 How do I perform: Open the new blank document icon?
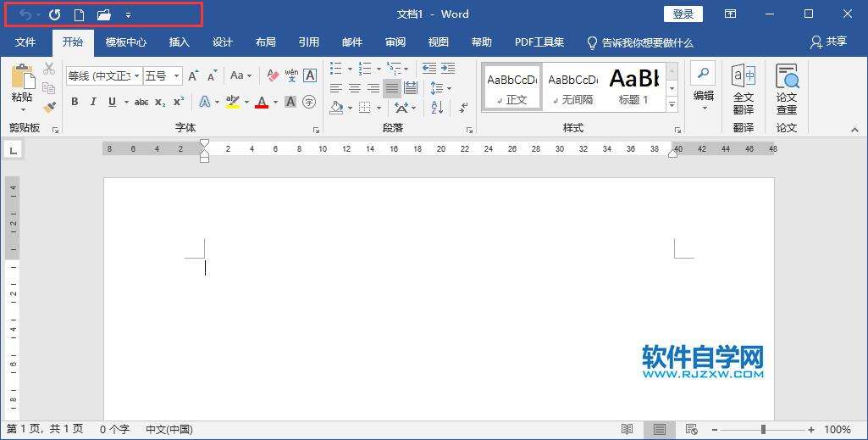coord(79,14)
